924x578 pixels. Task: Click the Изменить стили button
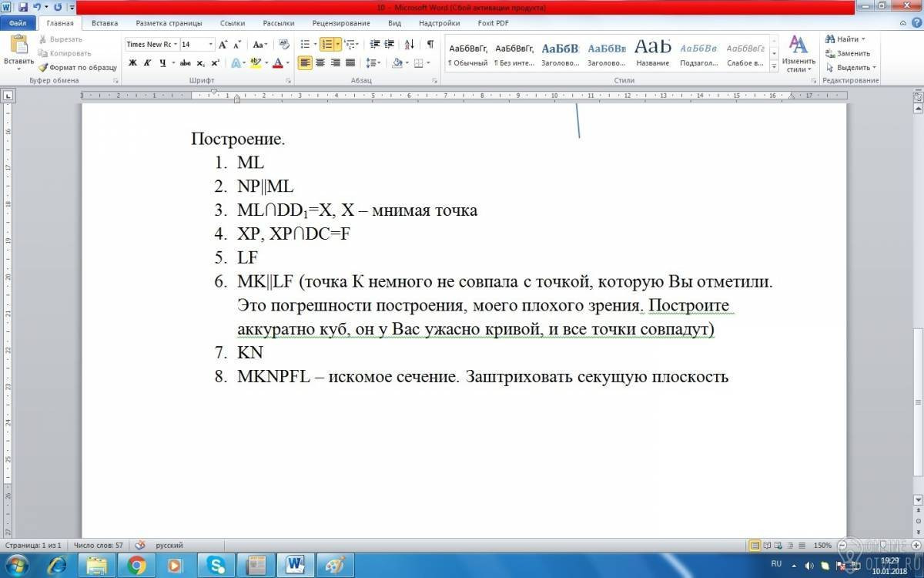[798, 52]
